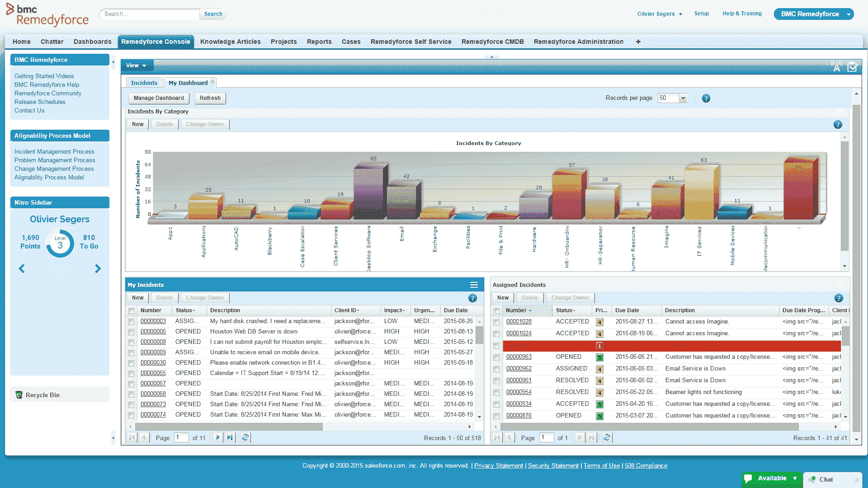Switch to the Incidents tab
Screen dimensions: 868x488
tap(144, 83)
